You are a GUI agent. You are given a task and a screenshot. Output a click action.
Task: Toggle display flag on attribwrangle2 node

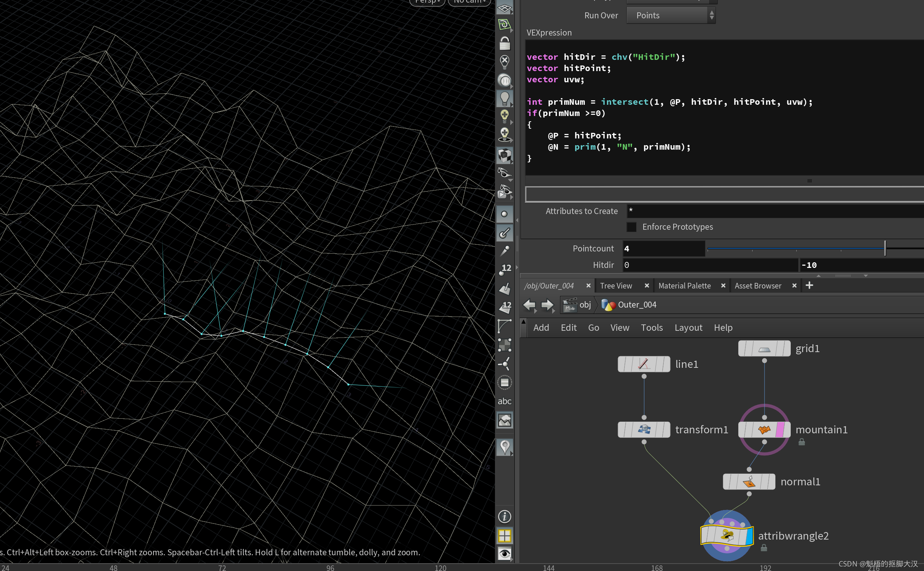749,536
